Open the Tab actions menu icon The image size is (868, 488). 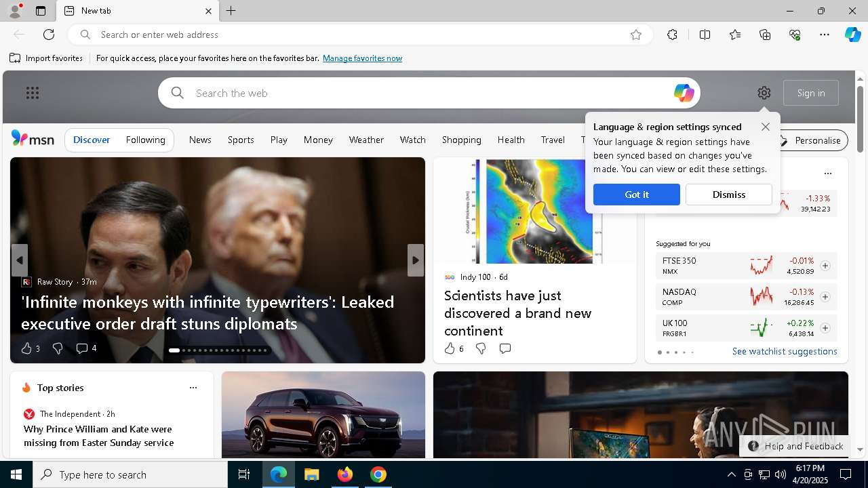point(41,11)
